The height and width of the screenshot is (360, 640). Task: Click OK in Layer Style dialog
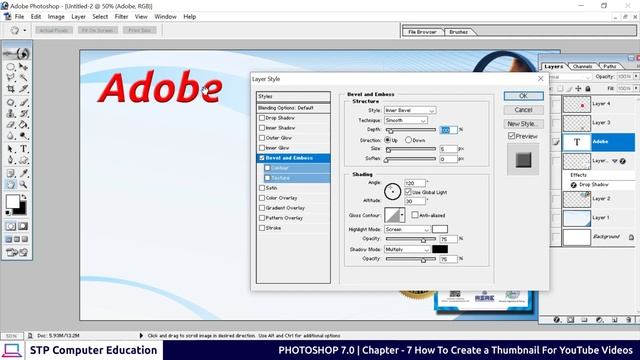(x=523, y=96)
